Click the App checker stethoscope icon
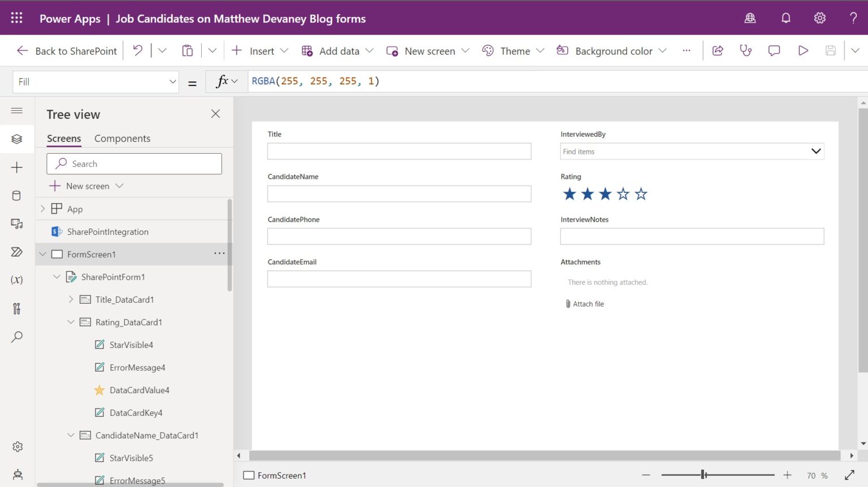 point(746,51)
